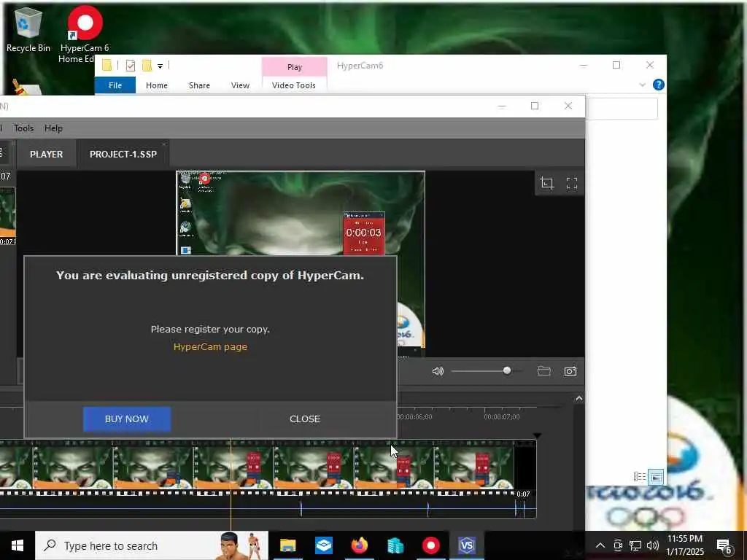Click the Play contextual tab in Explorer
Viewport: 747px width, 560px height.
click(295, 67)
